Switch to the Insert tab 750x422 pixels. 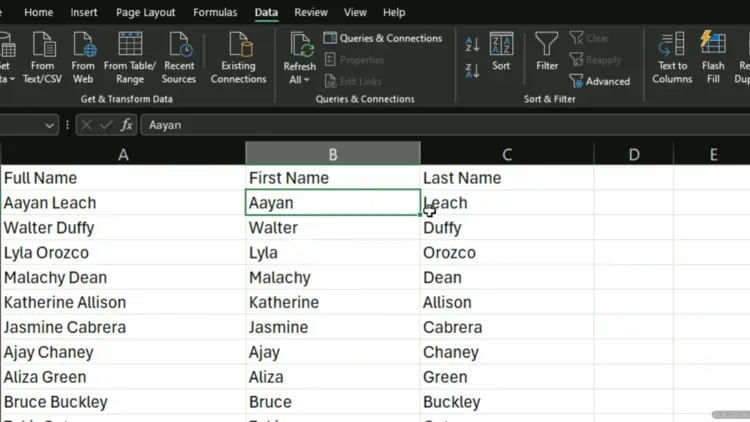84,12
